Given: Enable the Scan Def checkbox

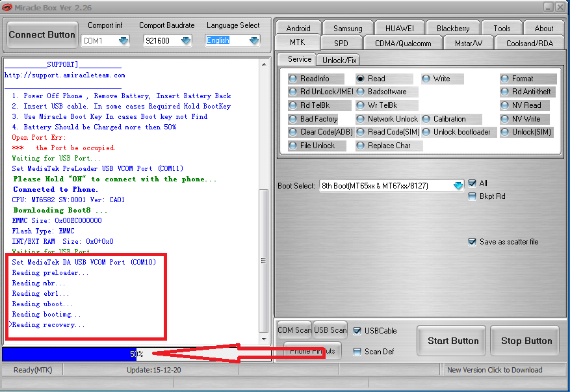Looking at the screenshot, I should pyautogui.click(x=357, y=352).
